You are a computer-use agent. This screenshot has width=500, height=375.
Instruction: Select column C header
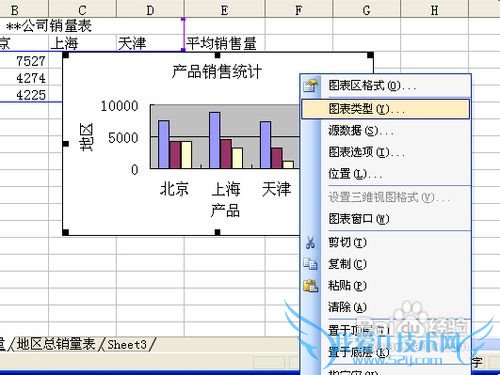tap(82, 9)
